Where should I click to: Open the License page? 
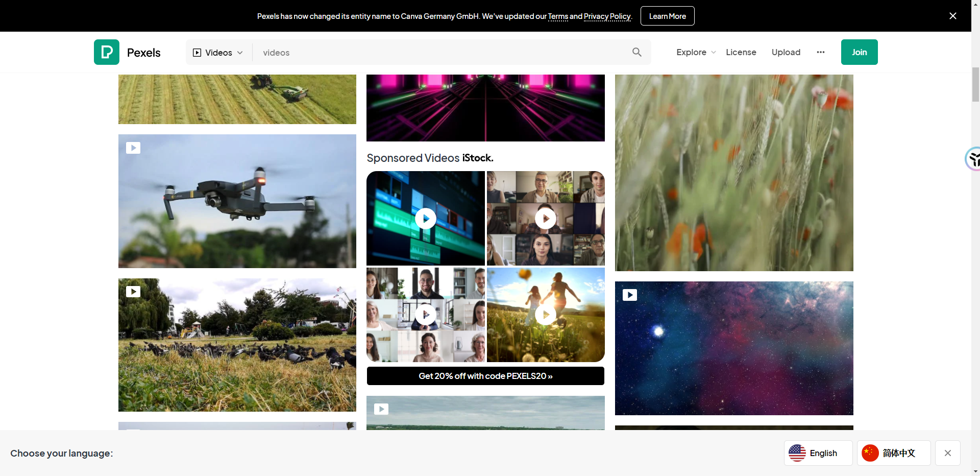[741, 52]
